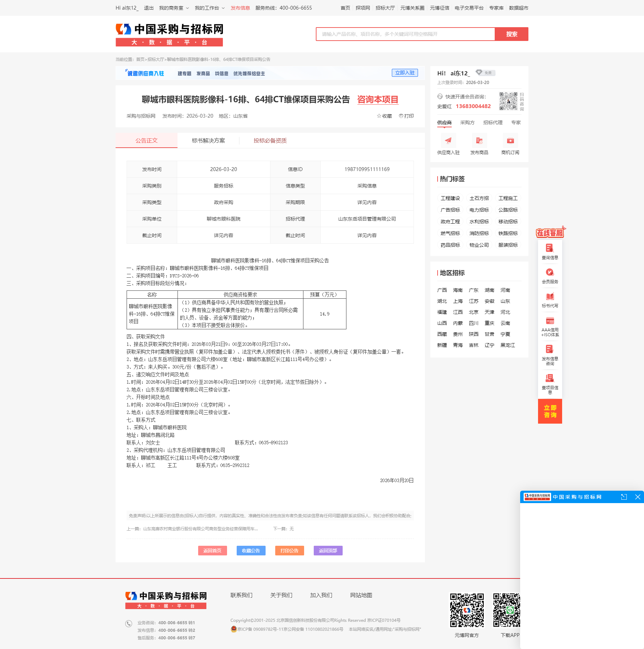Screen dimensions: 644x649
Task: Open the 我的工作台 dropdown menu
Action: [x=210, y=8]
